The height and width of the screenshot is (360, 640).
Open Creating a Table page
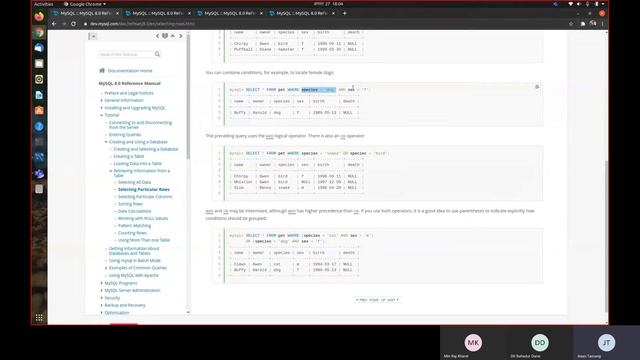129,156
